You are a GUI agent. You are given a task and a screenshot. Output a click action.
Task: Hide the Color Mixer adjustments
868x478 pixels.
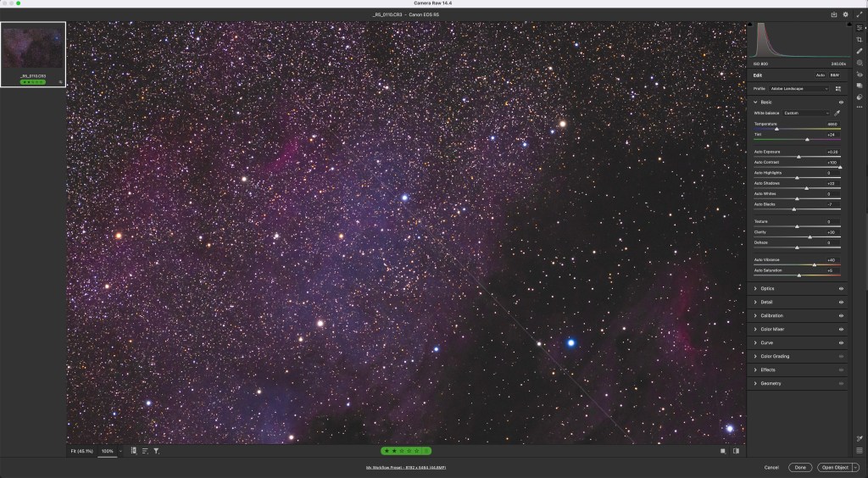(841, 329)
